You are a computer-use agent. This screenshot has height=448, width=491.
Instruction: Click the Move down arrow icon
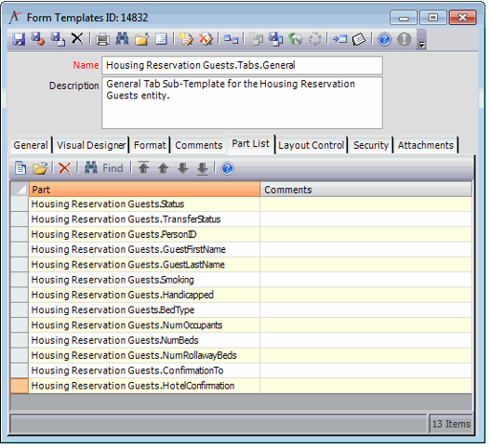click(x=183, y=168)
